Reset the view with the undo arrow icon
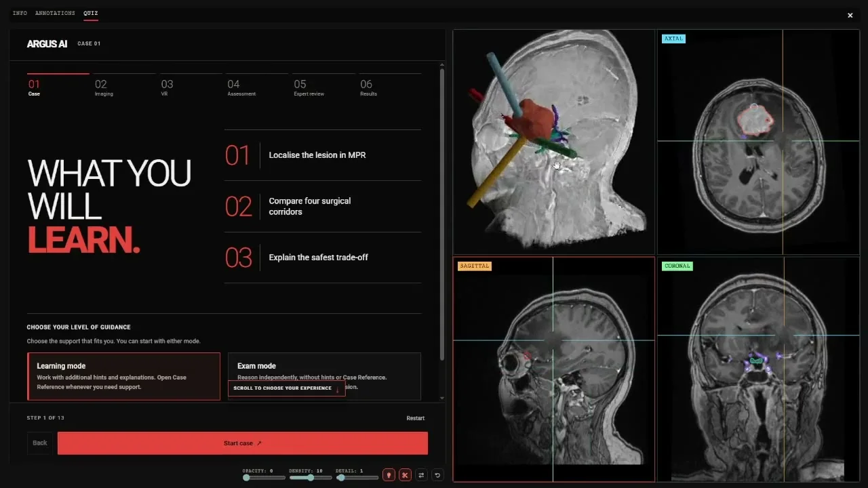 (x=437, y=475)
